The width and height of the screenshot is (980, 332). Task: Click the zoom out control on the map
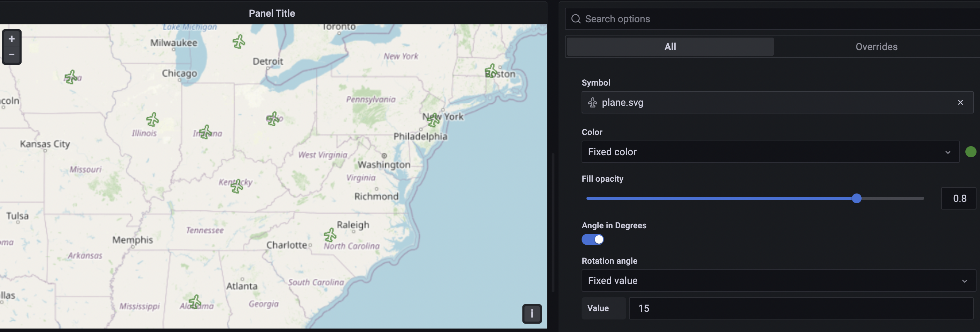(x=11, y=54)
